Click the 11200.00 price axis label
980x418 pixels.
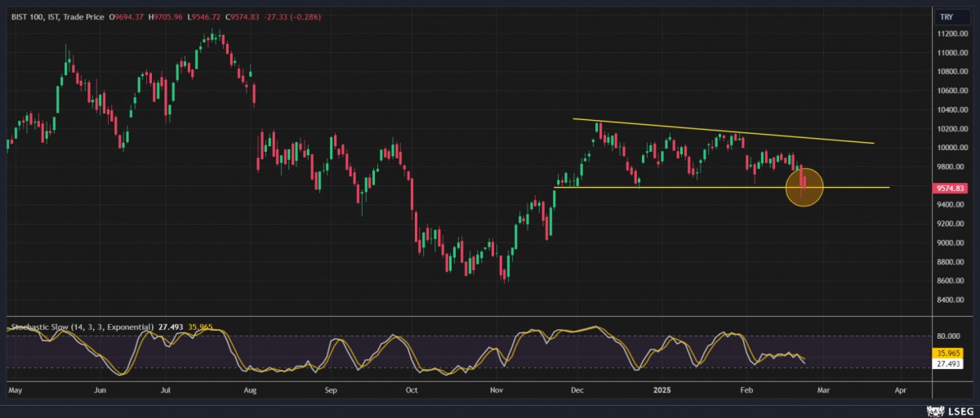(953, 33)
